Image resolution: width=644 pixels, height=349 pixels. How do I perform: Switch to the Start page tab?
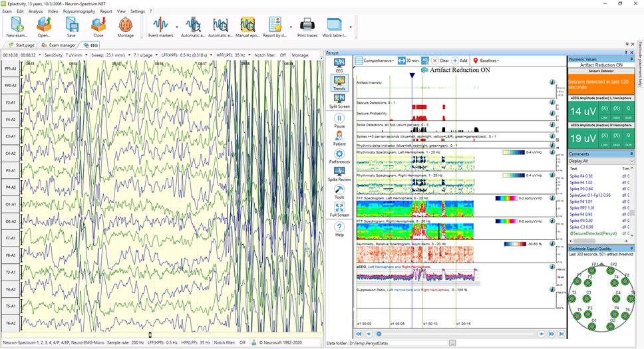click(x=22, y=45)
